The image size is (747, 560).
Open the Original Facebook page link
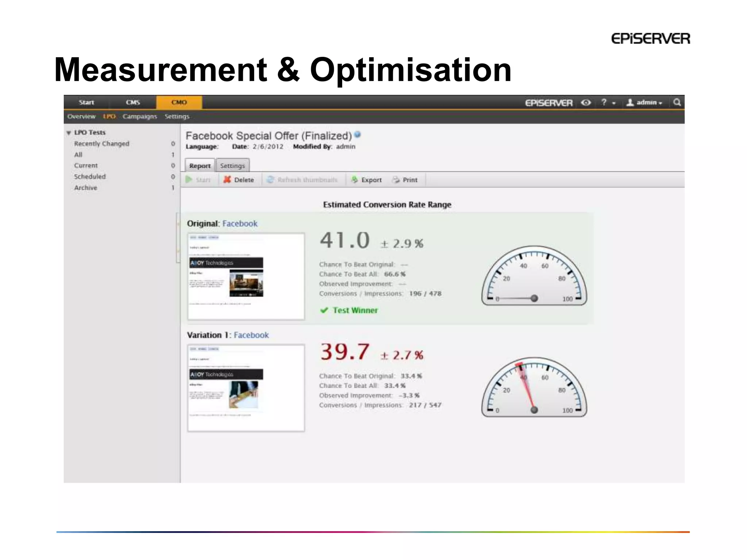(240, 223)
